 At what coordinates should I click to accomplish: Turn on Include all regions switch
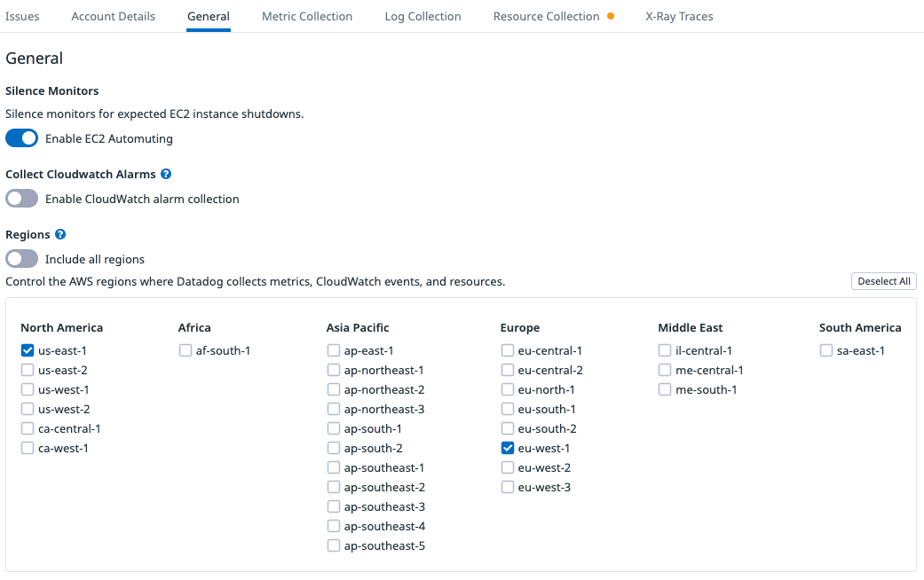(22, 259)
